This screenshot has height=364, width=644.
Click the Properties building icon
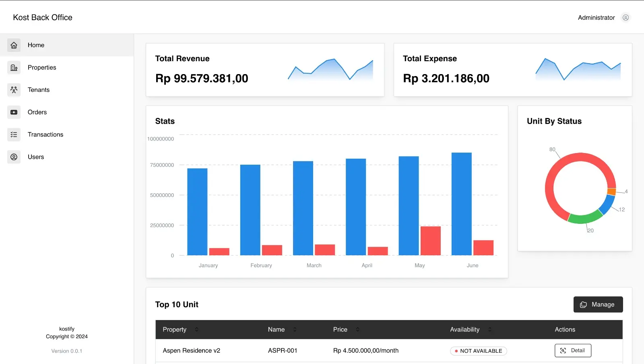tap(14, 68)
